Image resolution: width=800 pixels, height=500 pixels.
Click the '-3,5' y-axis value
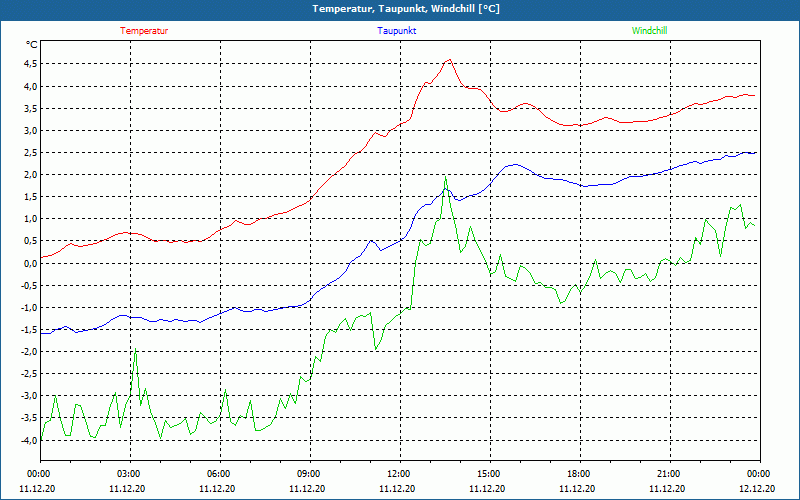coord(29,418)
